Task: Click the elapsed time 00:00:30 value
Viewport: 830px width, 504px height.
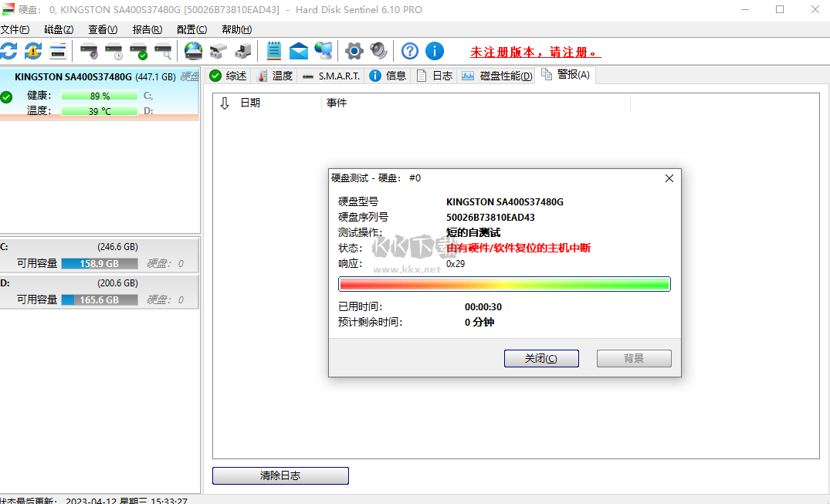Action: tap(483, 307)
